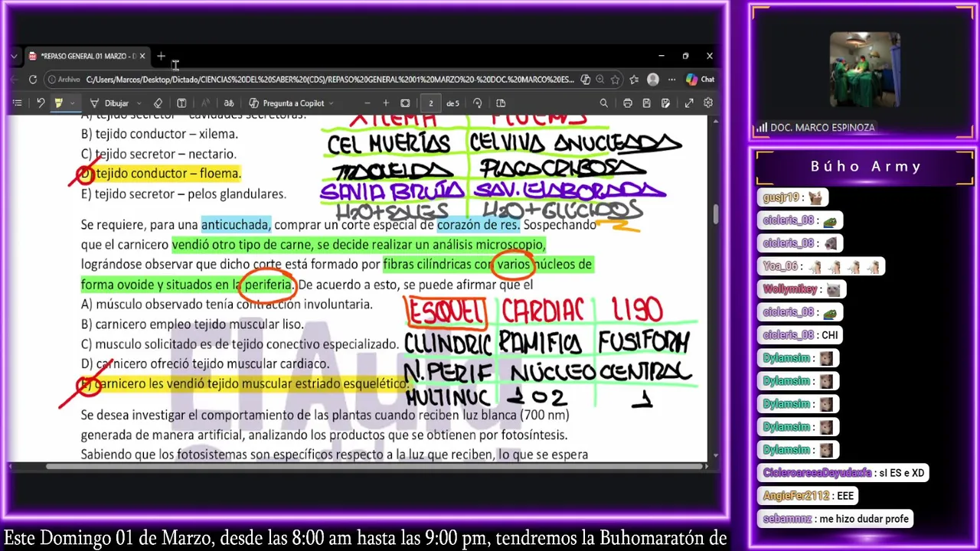Click the page number field
This screenshot has height=551, width=980.
click(430, 103)
